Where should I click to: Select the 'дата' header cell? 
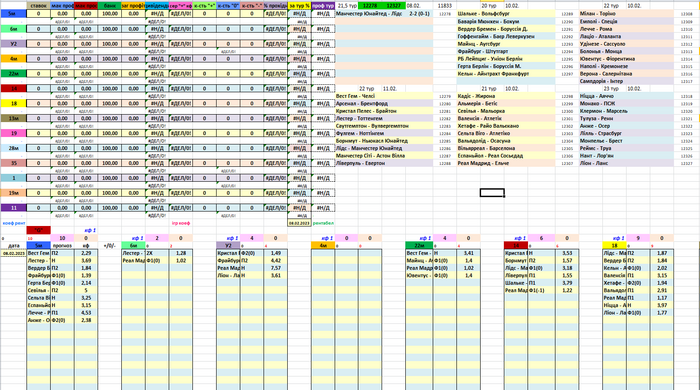coord(13,245)
